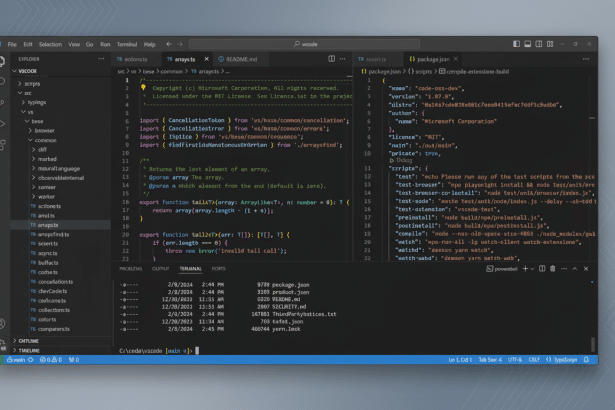615x410 pixels.
Task: Click the common breadcrumb segment
Action: click(x=172, y=71)
